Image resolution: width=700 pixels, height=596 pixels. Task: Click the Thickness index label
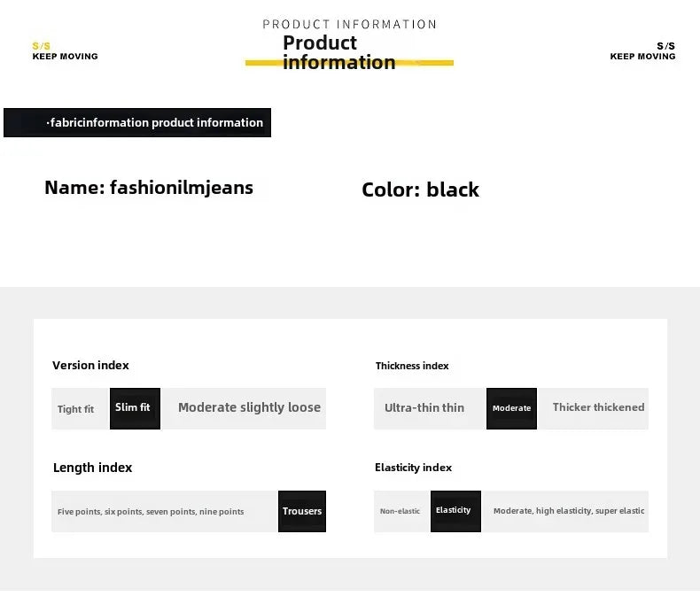[x=412, y=366]
